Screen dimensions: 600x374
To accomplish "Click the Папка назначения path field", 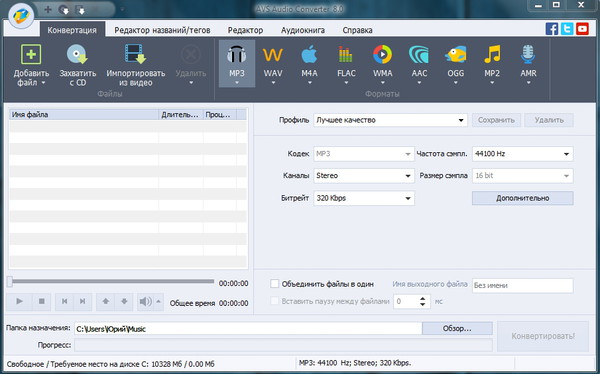I will (248, 329).
